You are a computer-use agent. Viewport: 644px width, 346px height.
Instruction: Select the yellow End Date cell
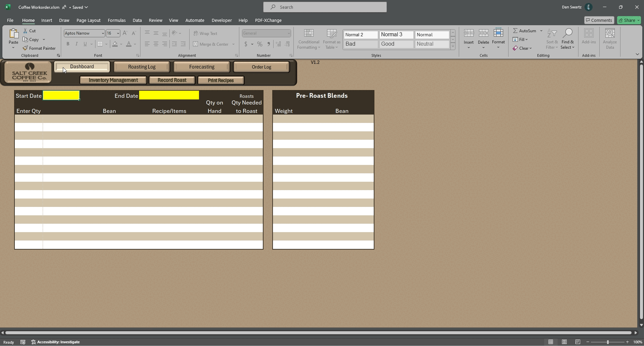tap(169, 95)
